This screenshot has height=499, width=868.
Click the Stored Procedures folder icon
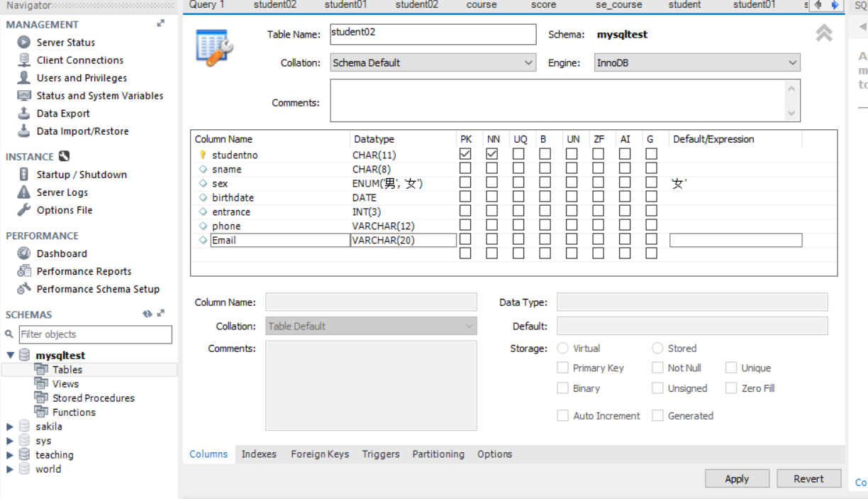coord(41,397)
